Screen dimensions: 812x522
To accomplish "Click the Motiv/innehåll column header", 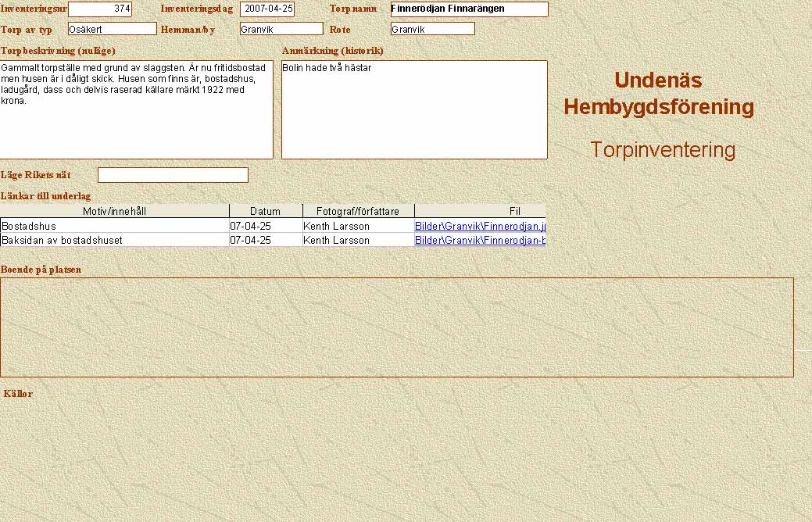I will 114,211.
